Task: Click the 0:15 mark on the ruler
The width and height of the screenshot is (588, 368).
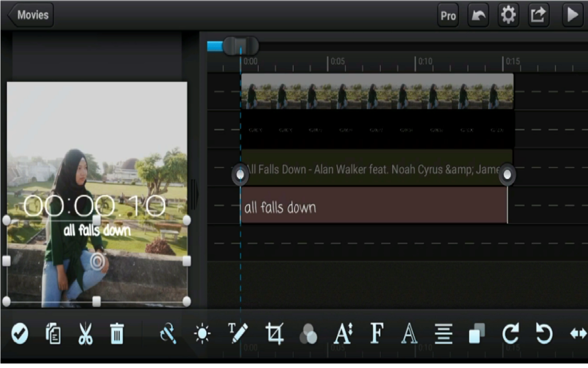Action: (x=513, y=61)
